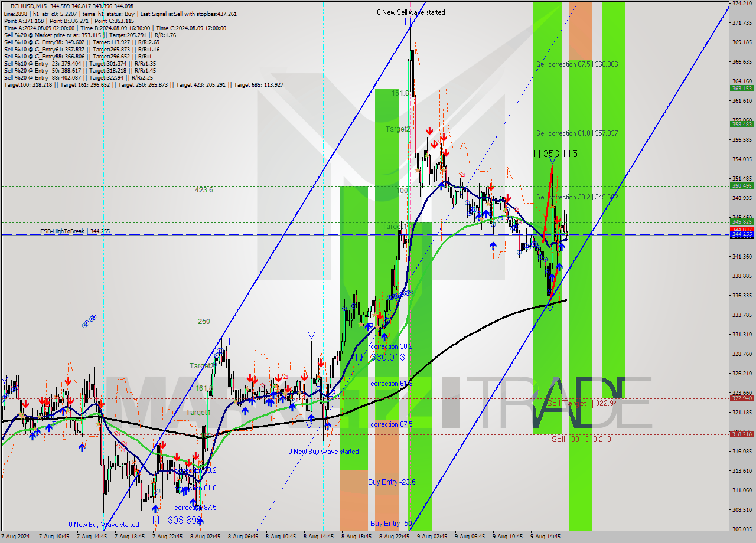Click the 374.210 price axis value
The height and width of the screenshot is (543, 756).
(x=741, y=4)
